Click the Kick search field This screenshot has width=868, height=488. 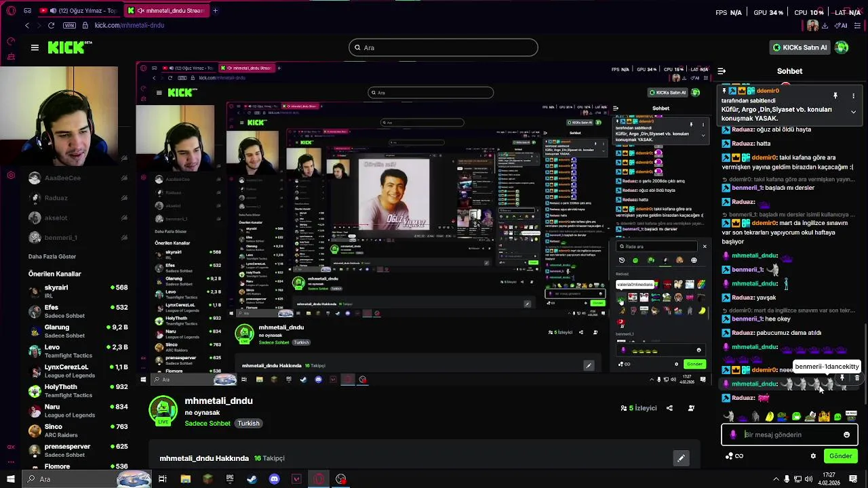click(x=443, y=47)
